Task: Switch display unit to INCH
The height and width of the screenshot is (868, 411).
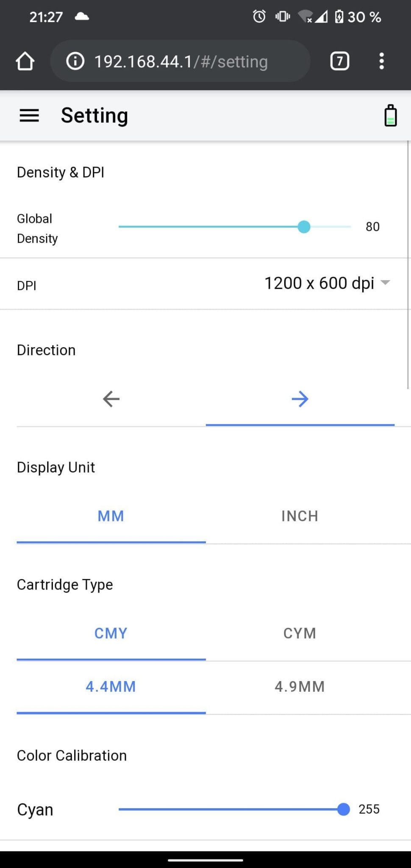Action: point(300,516)
